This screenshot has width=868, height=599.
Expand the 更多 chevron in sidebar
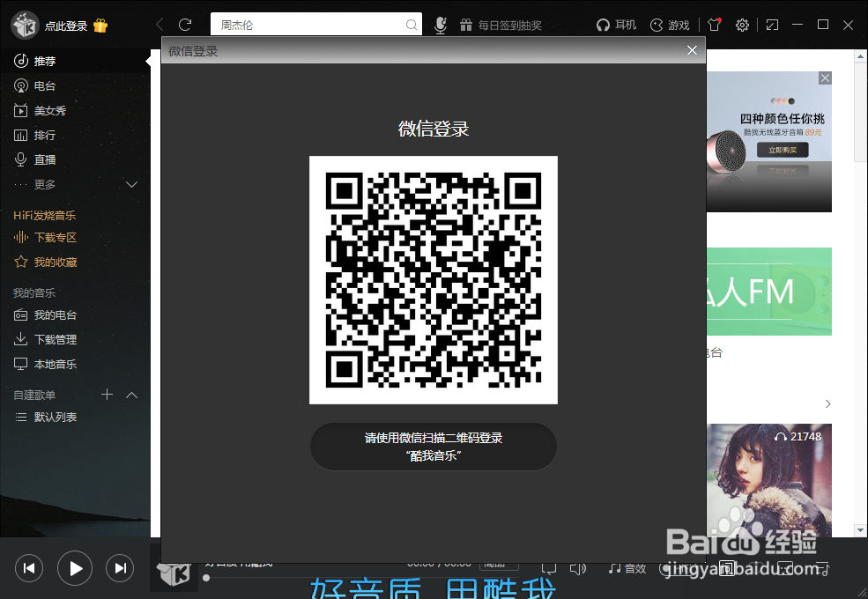click(132, 184)
